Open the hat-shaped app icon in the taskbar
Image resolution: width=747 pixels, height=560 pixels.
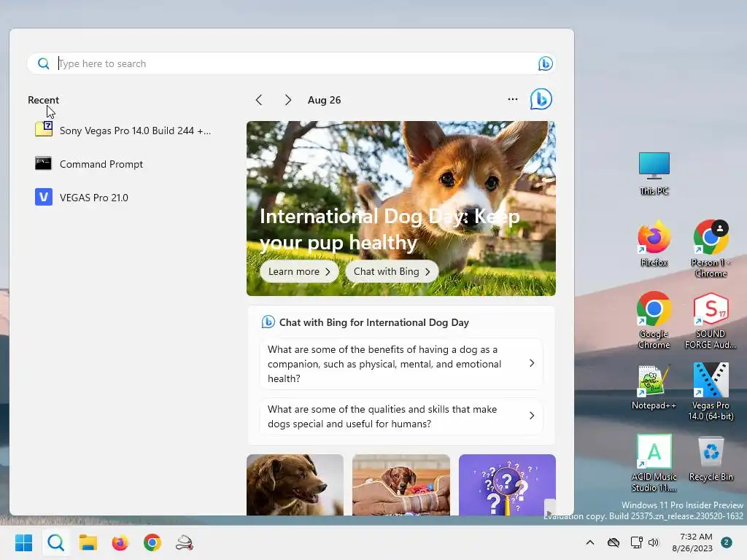185,542
